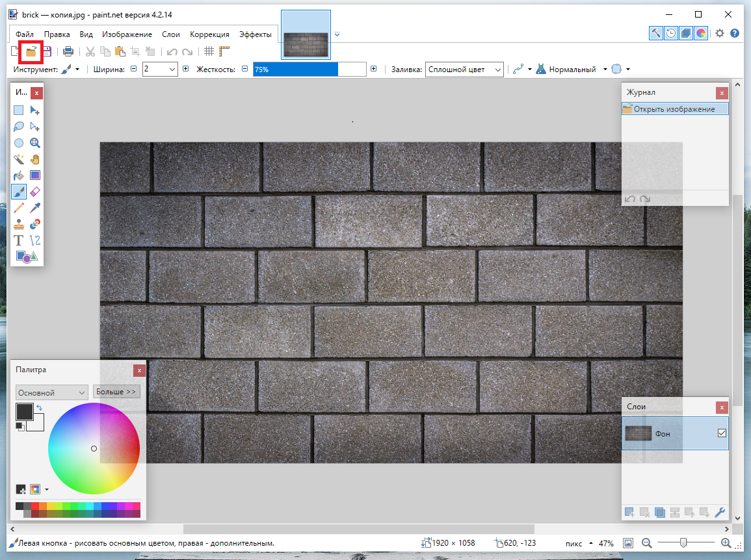Select the Pencil tool
This screenshot has width=751, height=560.
[19, 208]
